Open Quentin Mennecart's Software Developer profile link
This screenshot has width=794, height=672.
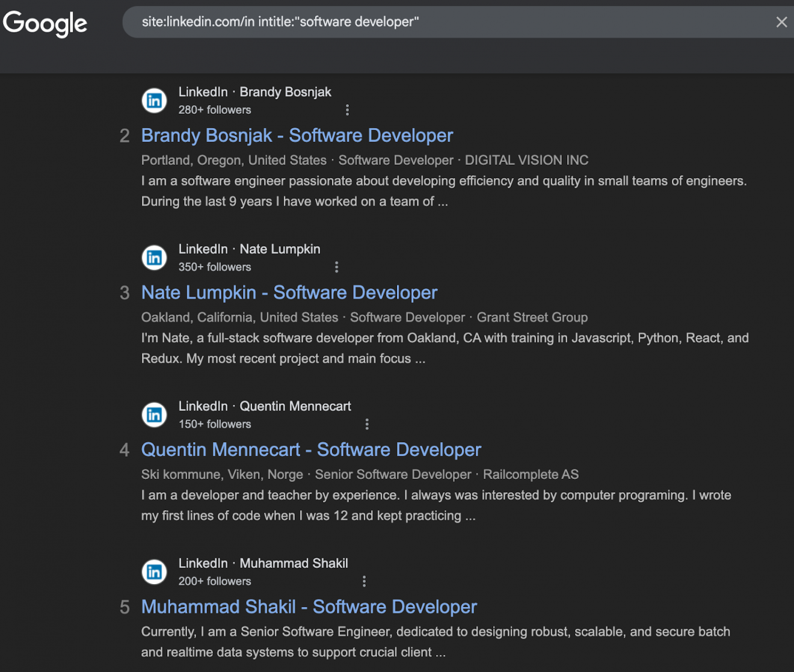coord(311,449)
